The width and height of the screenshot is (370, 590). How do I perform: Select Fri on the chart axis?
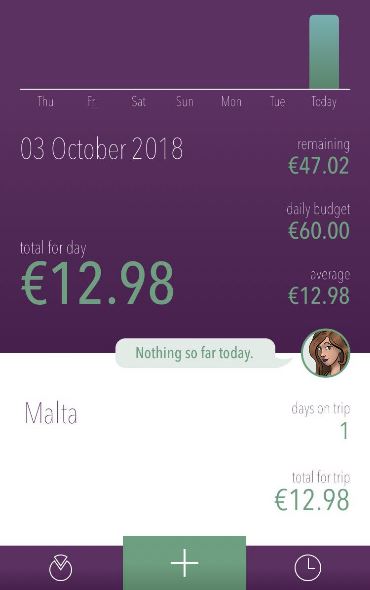92,102
